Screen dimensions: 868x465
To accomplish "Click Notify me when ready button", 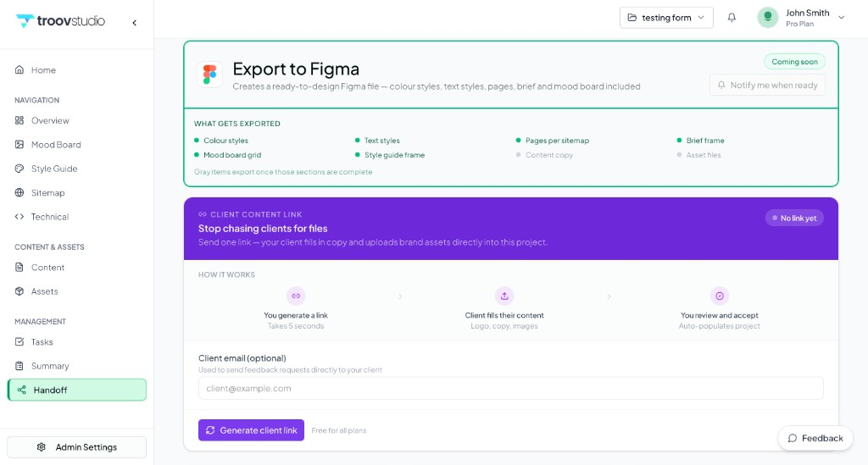I will [x=767, y=86].
